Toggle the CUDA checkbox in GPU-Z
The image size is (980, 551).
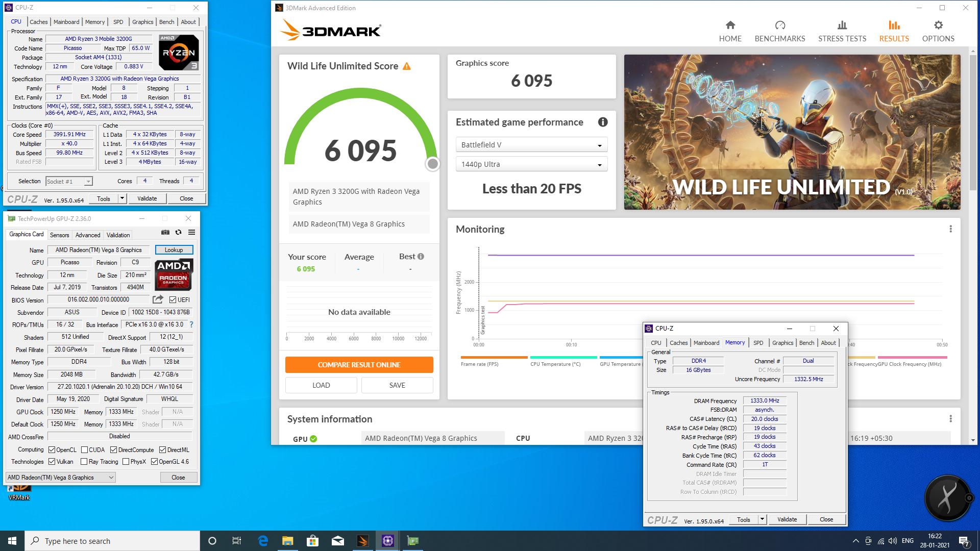pyautogui.click(x=84, y=450)
